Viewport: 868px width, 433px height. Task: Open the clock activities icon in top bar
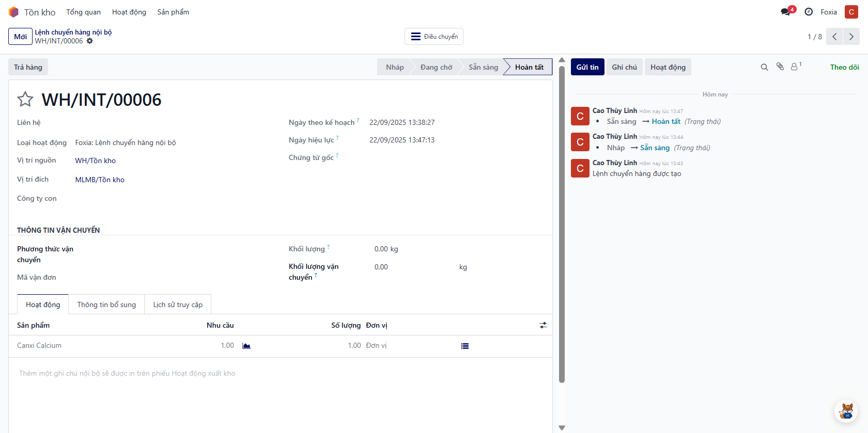click(x=809, y=12)
